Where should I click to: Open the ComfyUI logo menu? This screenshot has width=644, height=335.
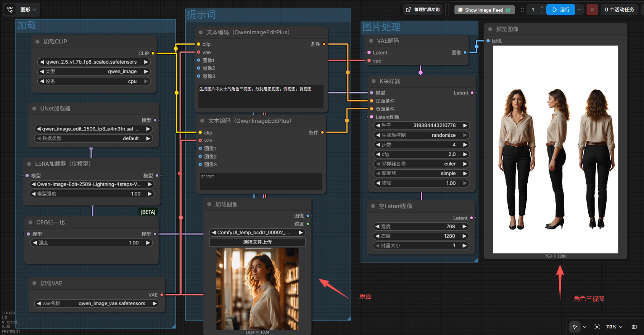point(10,10)
